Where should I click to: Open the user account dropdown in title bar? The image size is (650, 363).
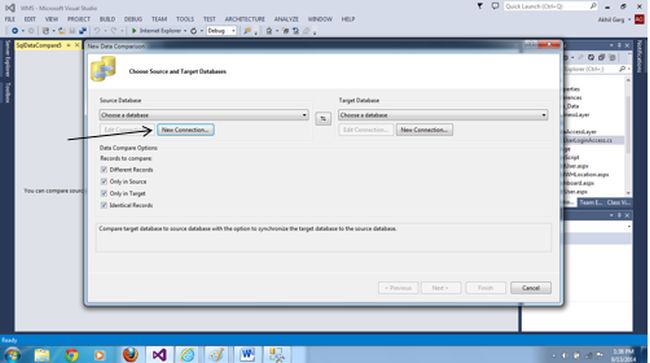[x=629, y=19]
